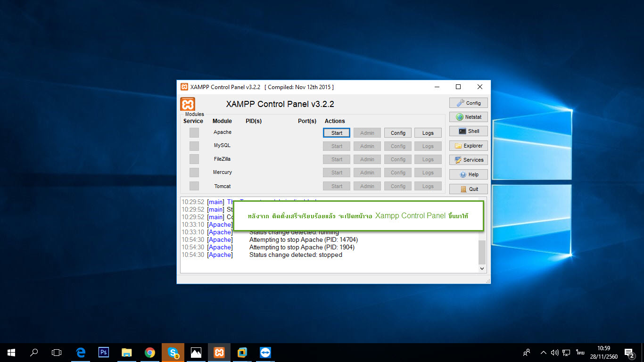Start the Mercury module
The width and height of the screenshot is (644, 362).
(x=337, y=173)
